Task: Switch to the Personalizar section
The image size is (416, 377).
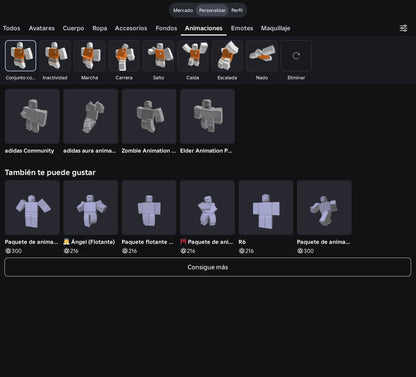Action: point(212,10)
